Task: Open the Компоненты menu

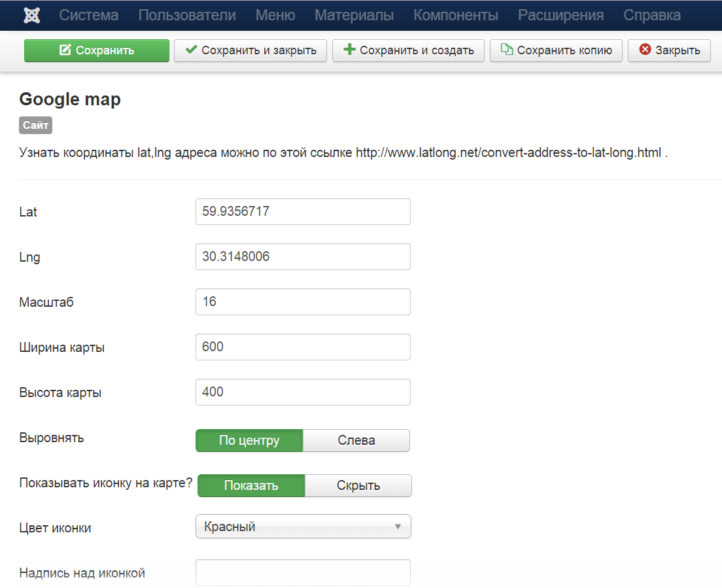Action: 456,15
